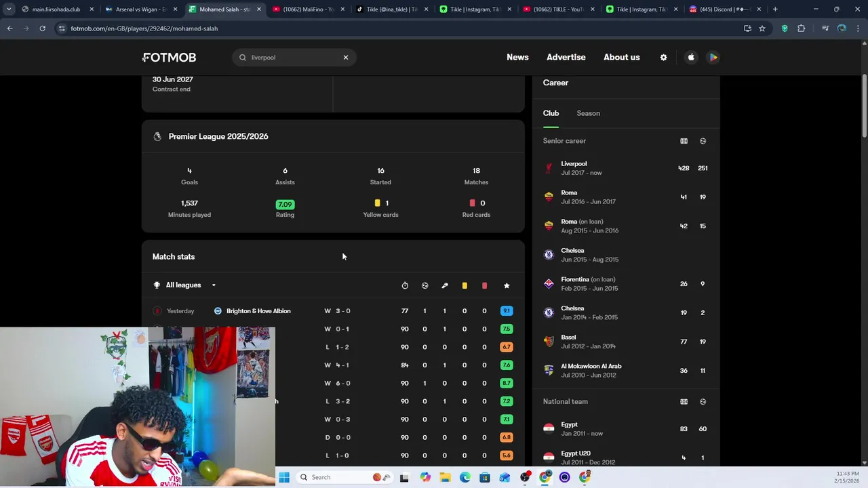Click Senior career matches column icon
868x488 pixels.
(x=684, y=141)
